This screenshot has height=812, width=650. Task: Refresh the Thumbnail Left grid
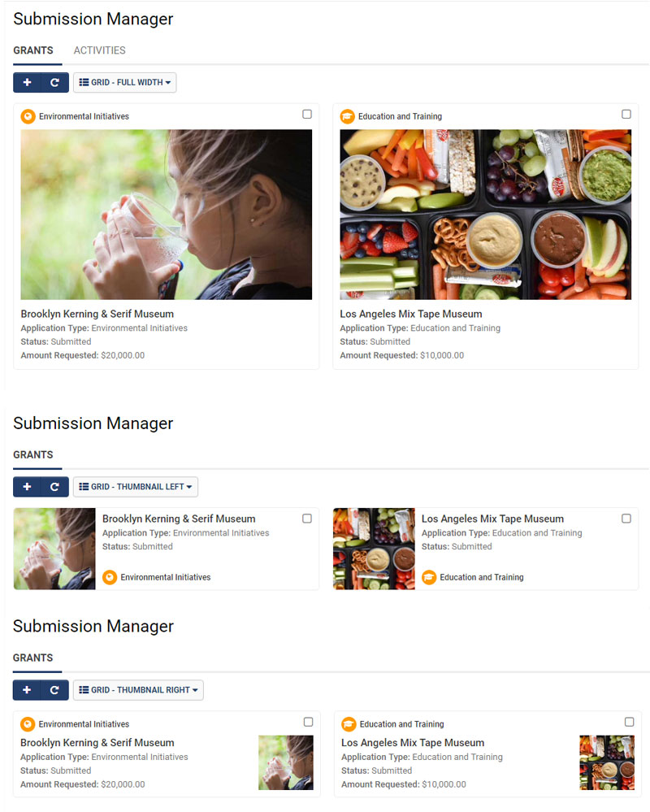55,487
